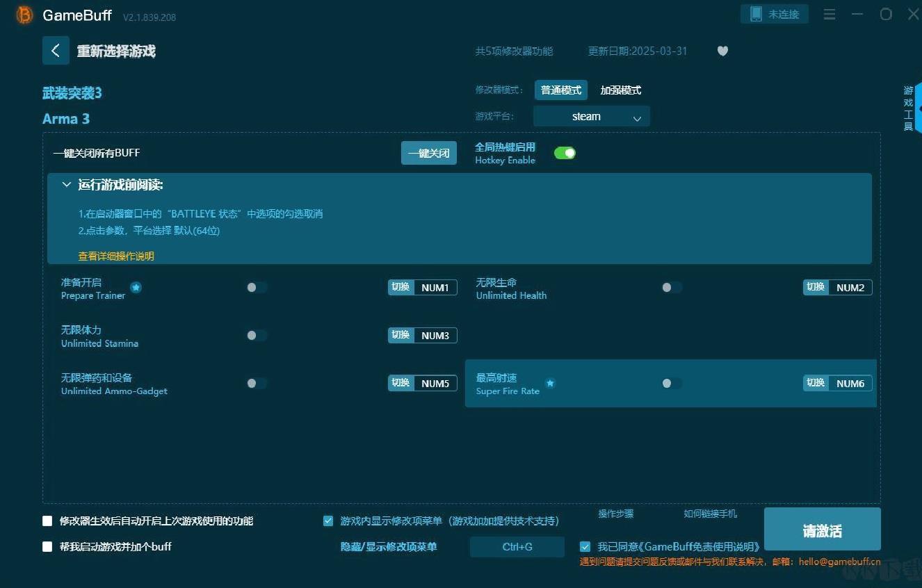Image resolution: width=922 pixels, height=588 pixels.
Task: Click the phone not-connected icon button
Action: [x=775, y=14]
